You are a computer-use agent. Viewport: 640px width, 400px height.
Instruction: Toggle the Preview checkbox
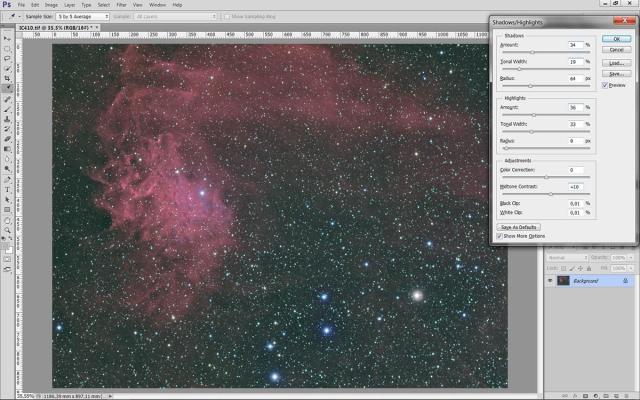point(605,85)
